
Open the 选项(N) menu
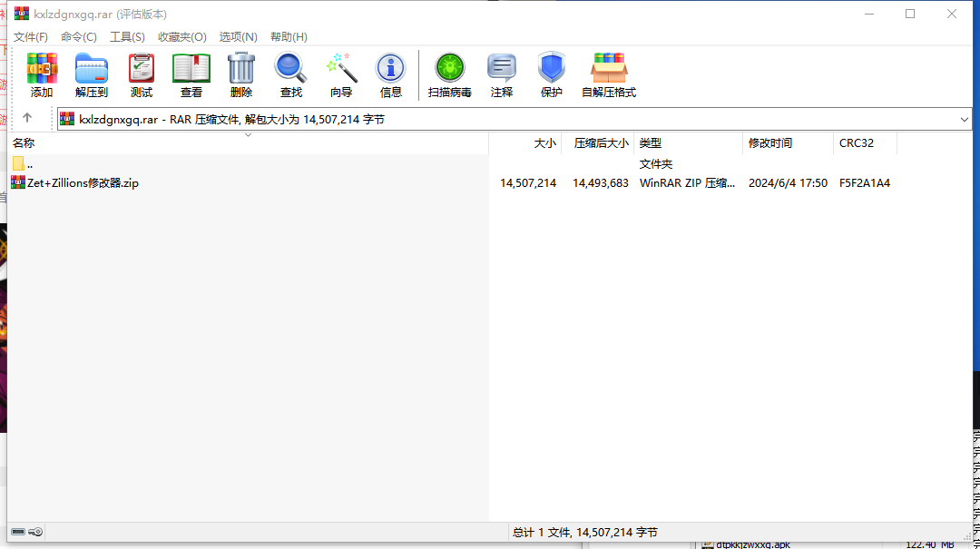click(238, 37)
